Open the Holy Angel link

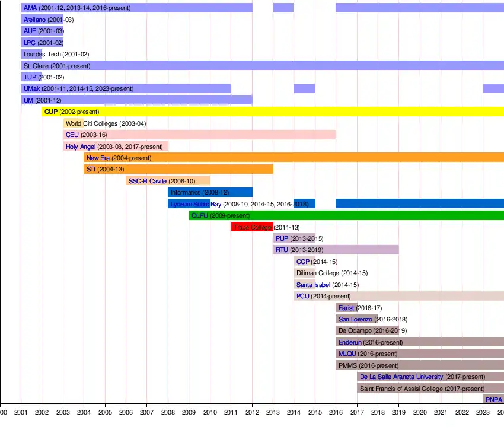click(x=81, y=147)
